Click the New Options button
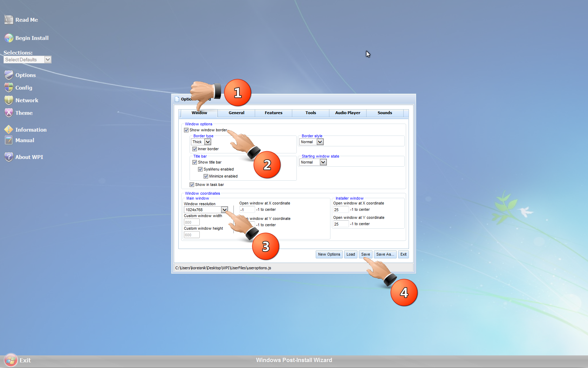This screenshot has width=588, height=368. coord(329,255)
